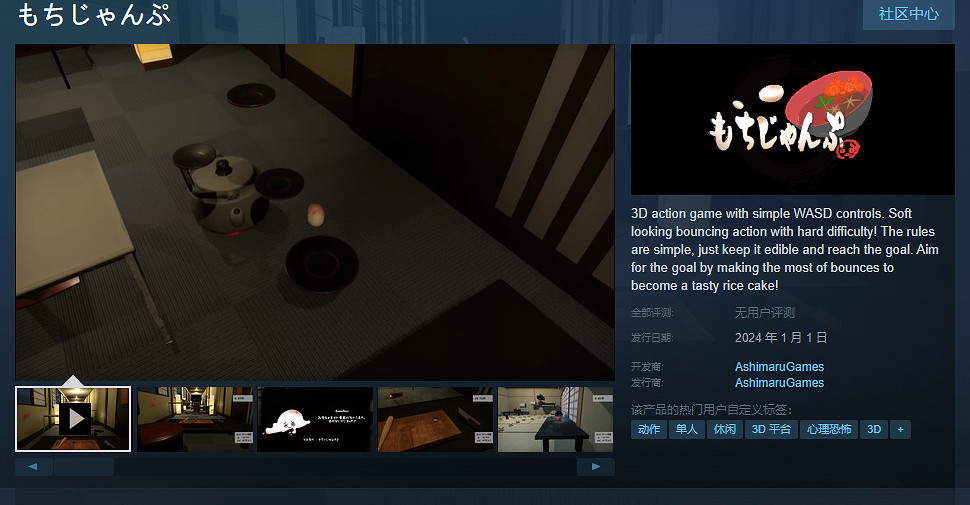Image resolution: width=970 pixels, height=505 pixels.
Task: Click the 无用户评测 review status text
Action: coord(765,313)
